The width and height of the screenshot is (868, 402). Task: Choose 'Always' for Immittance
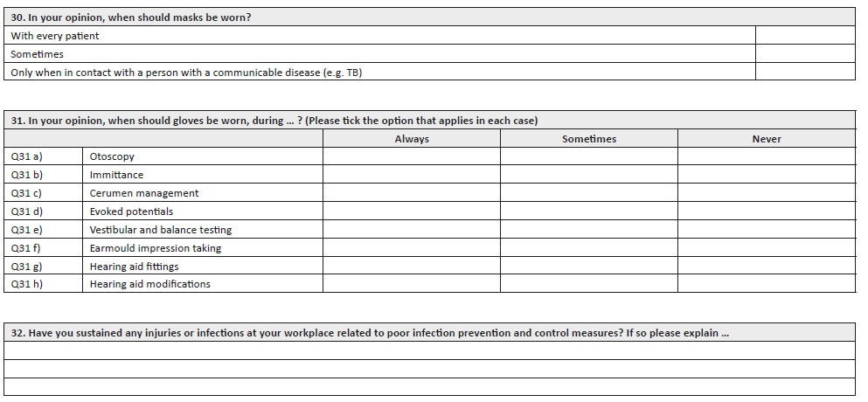click(412, 175)
